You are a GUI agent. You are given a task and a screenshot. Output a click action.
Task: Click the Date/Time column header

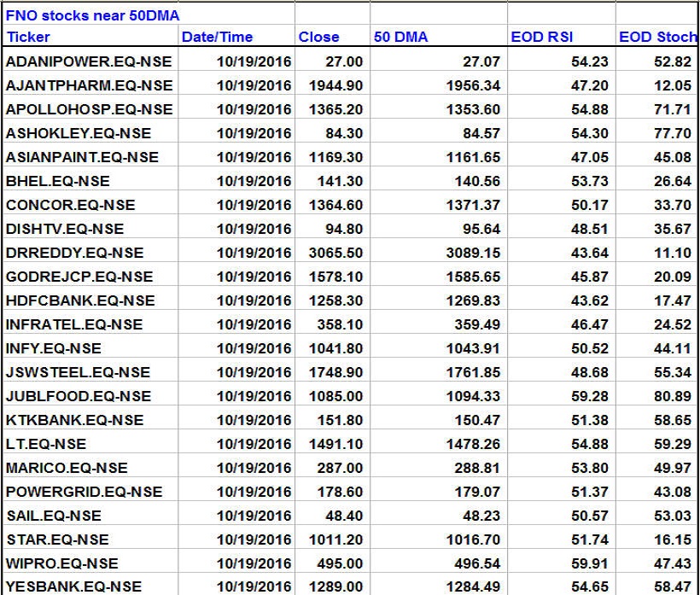(x=217, y=37)
